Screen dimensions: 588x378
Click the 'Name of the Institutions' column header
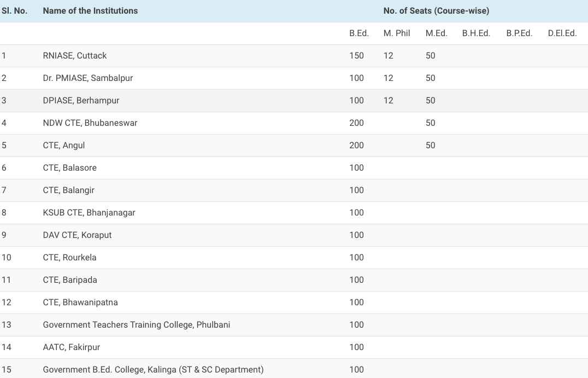pos(90,11)
